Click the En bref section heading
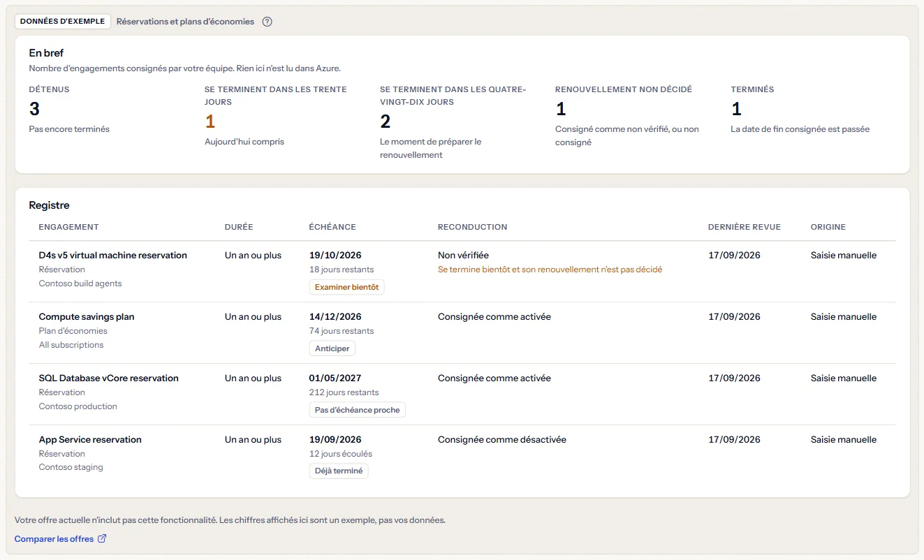The image size is (924, 560). (47, 53)
